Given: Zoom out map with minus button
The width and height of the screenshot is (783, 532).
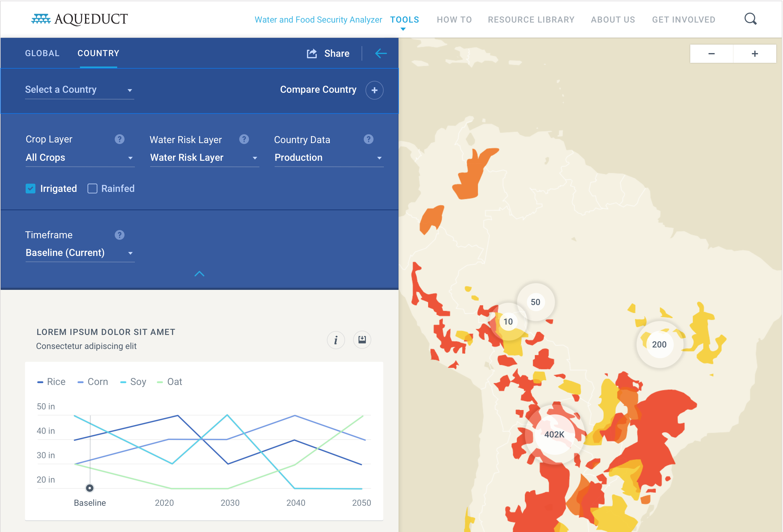Looking at the screenshot, I should pyautogui.click(x=711, y=54).
